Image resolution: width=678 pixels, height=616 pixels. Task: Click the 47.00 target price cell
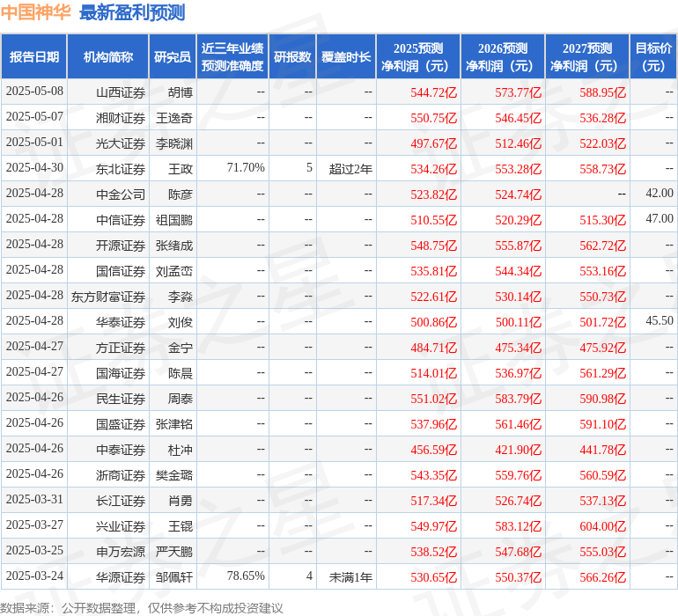tap(659, 218)
